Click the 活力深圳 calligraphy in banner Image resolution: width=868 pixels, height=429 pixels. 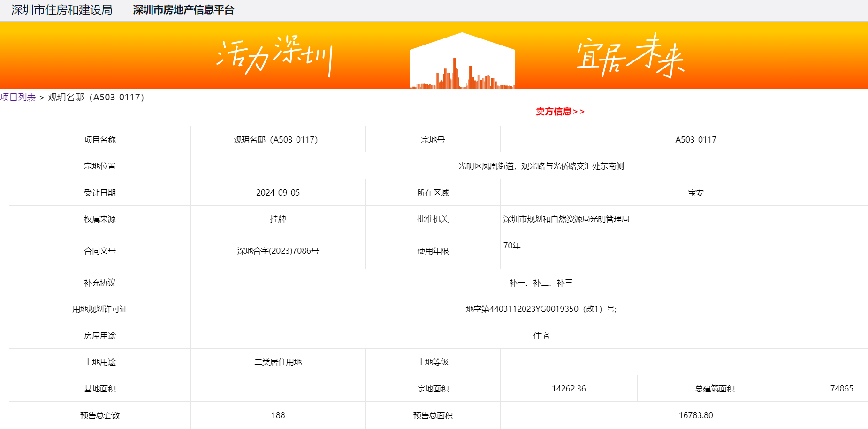click(x=275, y=56)
